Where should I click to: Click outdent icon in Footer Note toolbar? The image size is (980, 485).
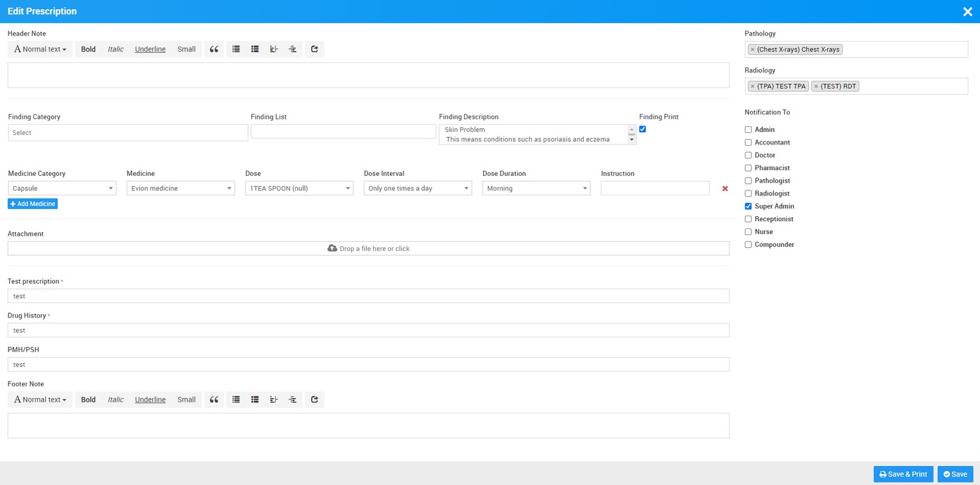274,400
